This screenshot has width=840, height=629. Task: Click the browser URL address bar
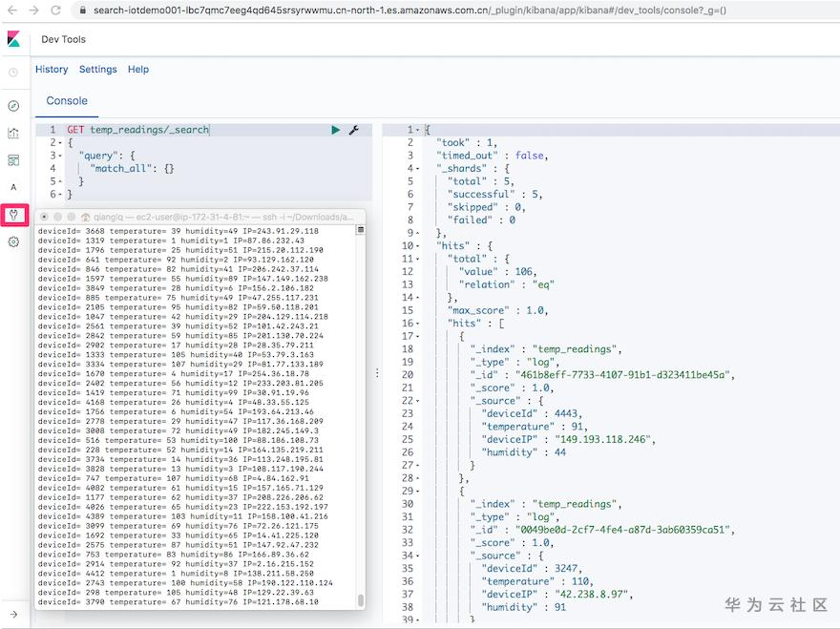pyautogui.click(x=409, y=10)
